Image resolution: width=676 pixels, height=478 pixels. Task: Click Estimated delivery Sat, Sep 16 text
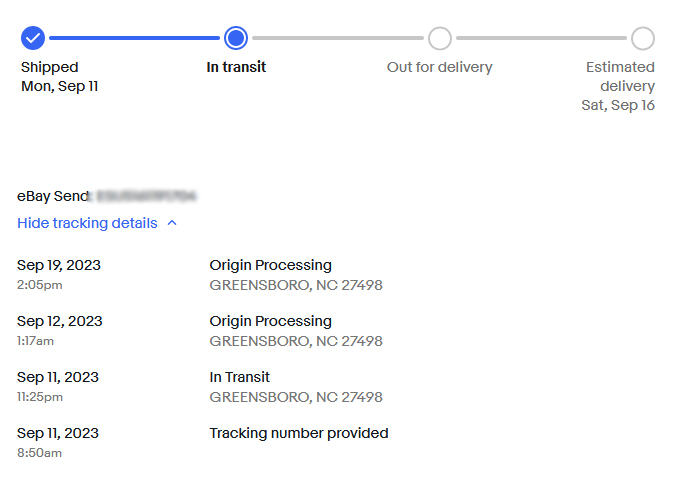coord(618,86)
